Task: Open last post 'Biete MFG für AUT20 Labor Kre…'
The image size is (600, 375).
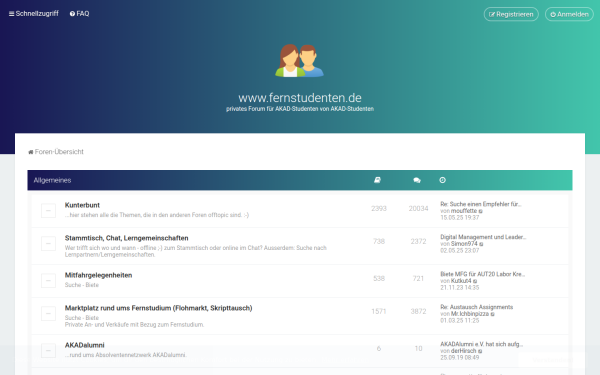Action: pyautogui.click(x=483, y=274)
